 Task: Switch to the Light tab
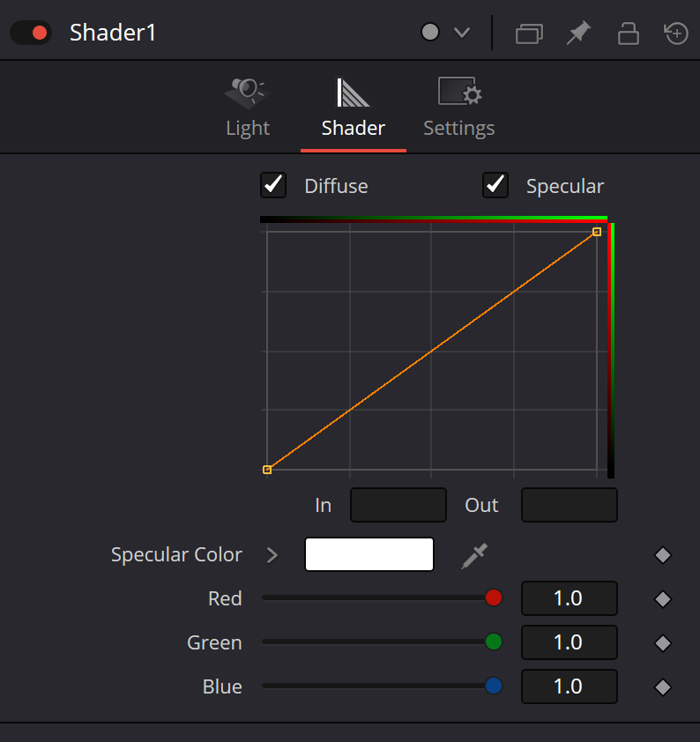click(x=248, y=108)
